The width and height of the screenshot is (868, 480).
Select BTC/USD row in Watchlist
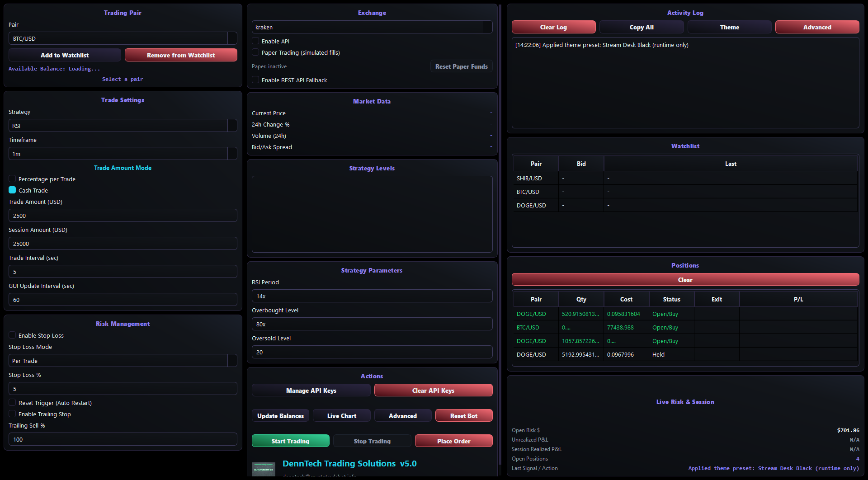tap(685, 192)
